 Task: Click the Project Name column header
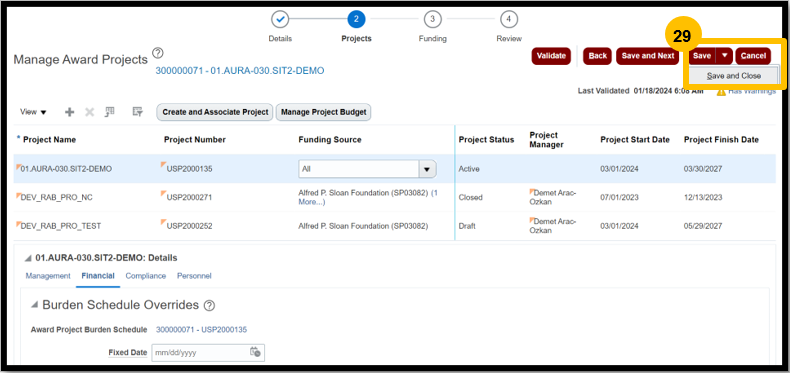pos(49,140)
